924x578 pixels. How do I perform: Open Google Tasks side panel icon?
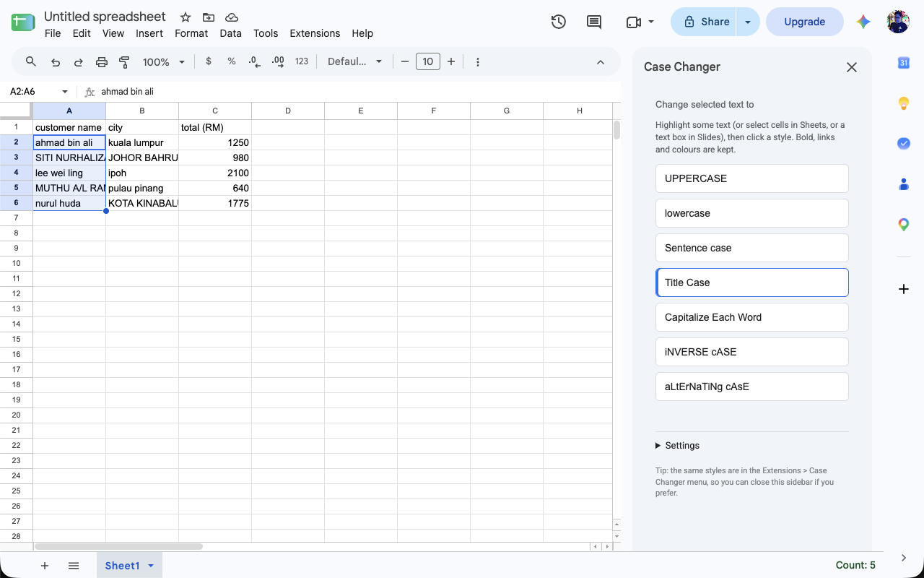tap(904, 144)
